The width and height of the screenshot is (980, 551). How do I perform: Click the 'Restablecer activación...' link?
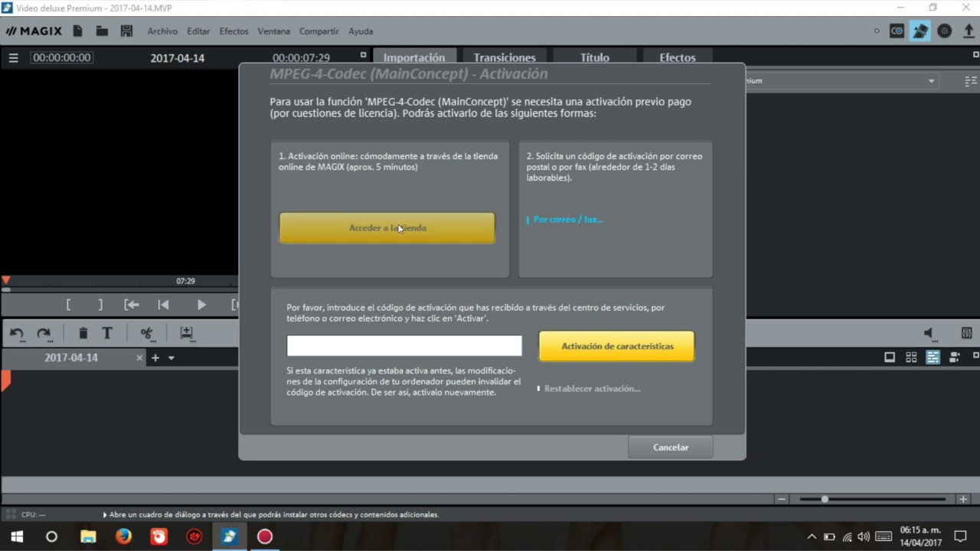coord(592,389)
